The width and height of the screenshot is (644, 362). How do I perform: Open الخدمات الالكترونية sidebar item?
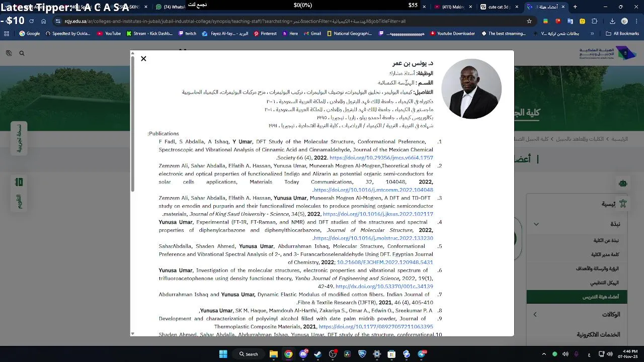click(x=598, y=334)
